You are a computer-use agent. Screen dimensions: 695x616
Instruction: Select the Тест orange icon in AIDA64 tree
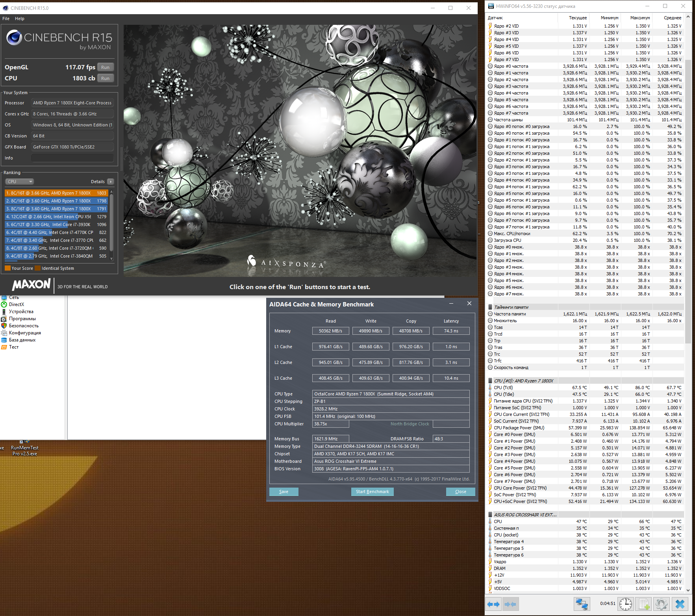[x=4, y=347]
